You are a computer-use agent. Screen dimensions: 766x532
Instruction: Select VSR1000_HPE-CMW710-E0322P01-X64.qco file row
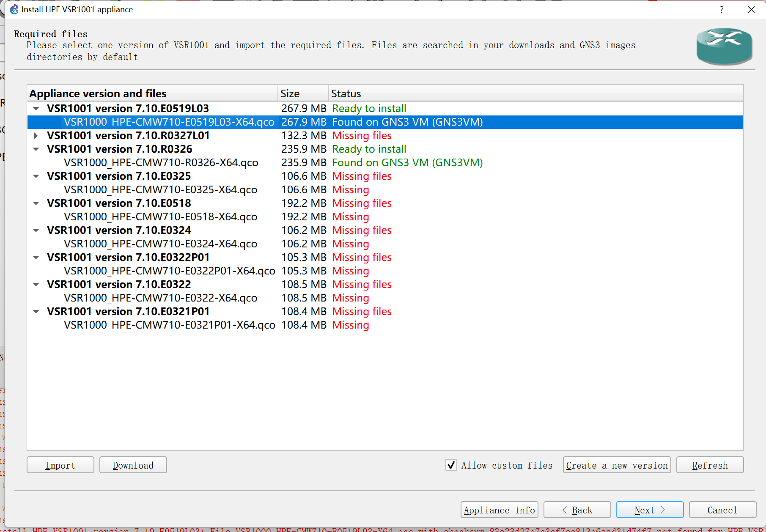(x=385, y=271)
